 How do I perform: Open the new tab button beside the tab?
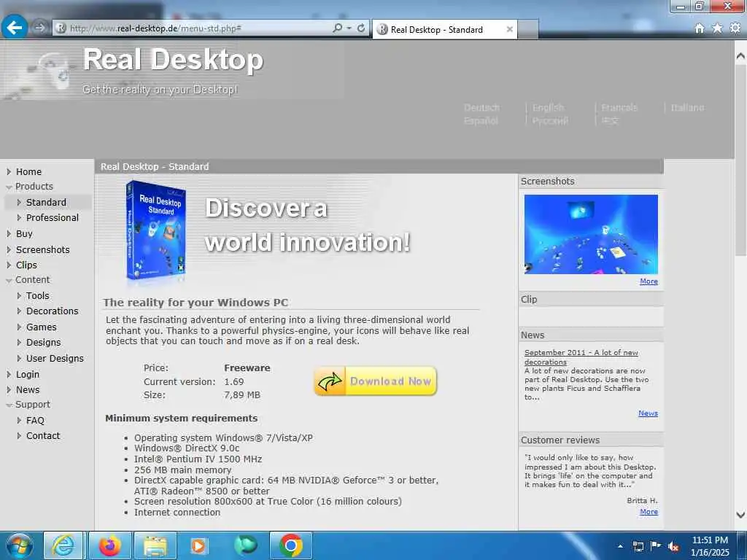[x=528, y=29]
